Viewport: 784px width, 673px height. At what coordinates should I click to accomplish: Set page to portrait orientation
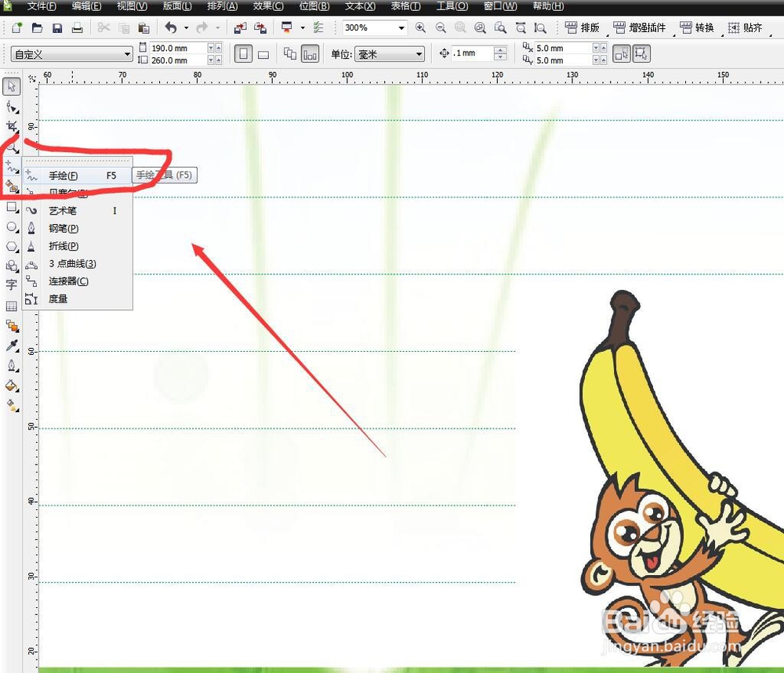[x=244, y=53]
